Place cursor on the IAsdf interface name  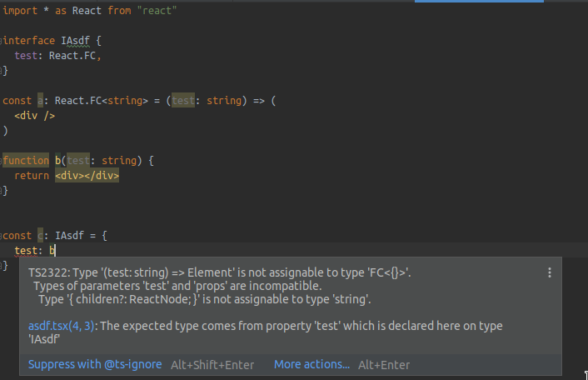pos(76,41)
